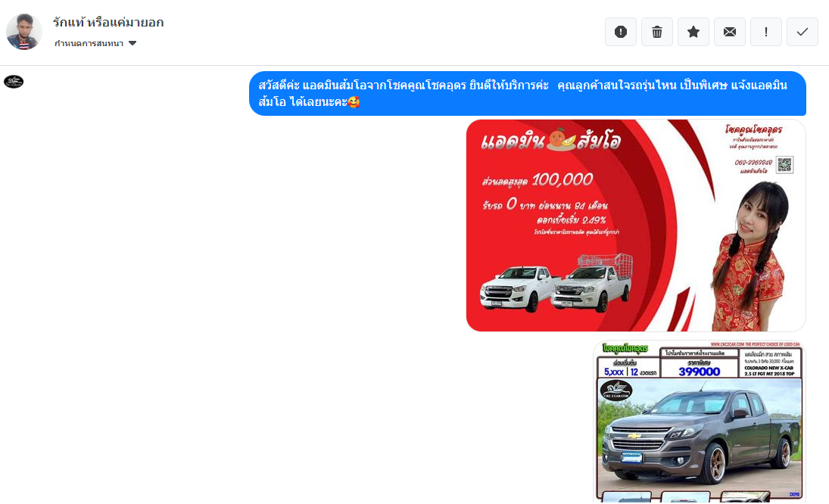
Task: Open the Chevrolet Colorado pickup listing image
Action: click(x=700, y=422)
